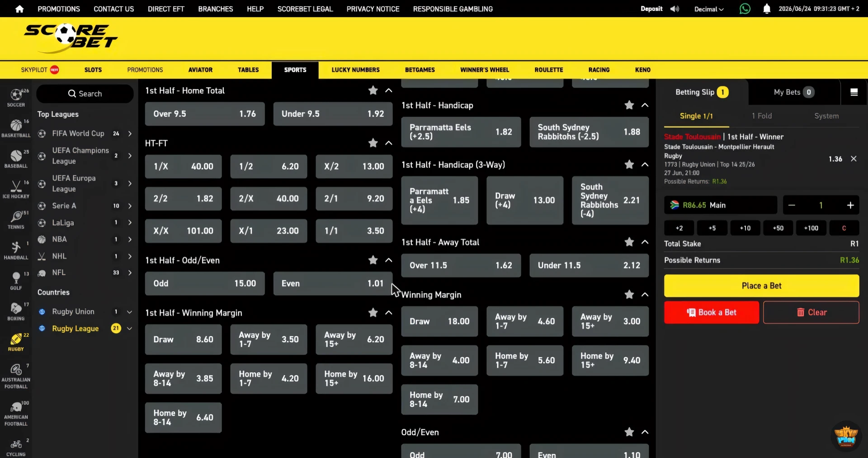Select Under 11.5 at 2.12
Viewport: 868px width, 458px height.
(x=589, y=266)
